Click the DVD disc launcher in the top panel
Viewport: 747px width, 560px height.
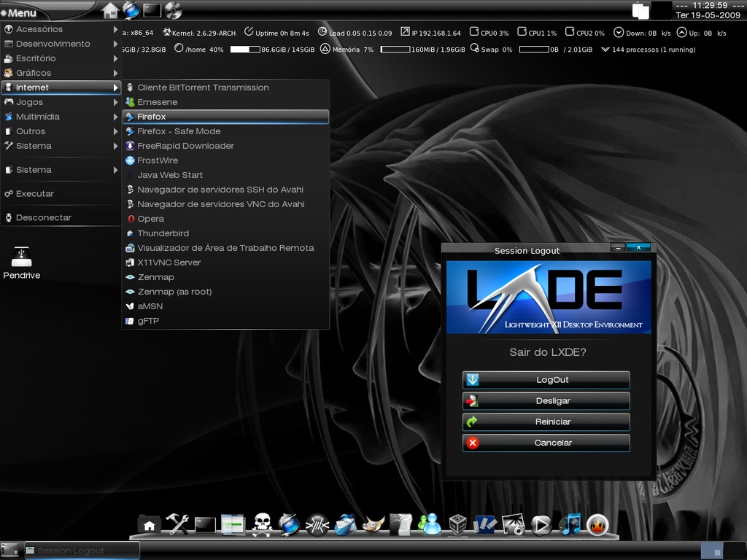[x=174, y=10]
